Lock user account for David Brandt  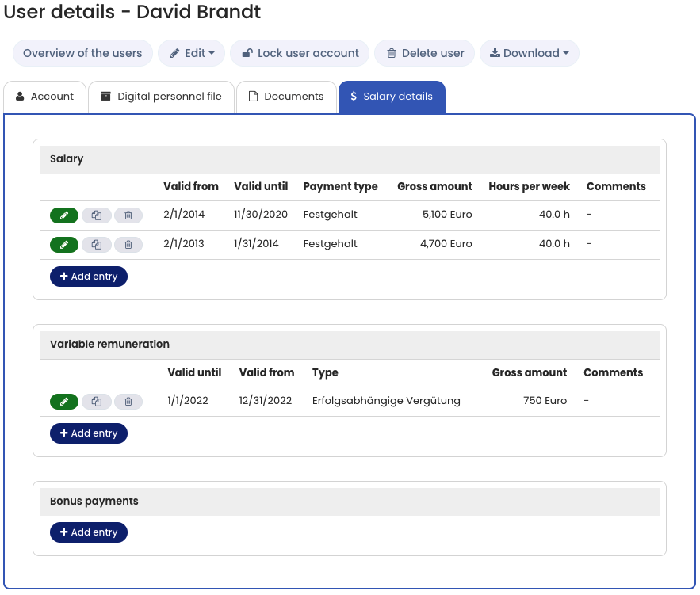coord(300,53)
